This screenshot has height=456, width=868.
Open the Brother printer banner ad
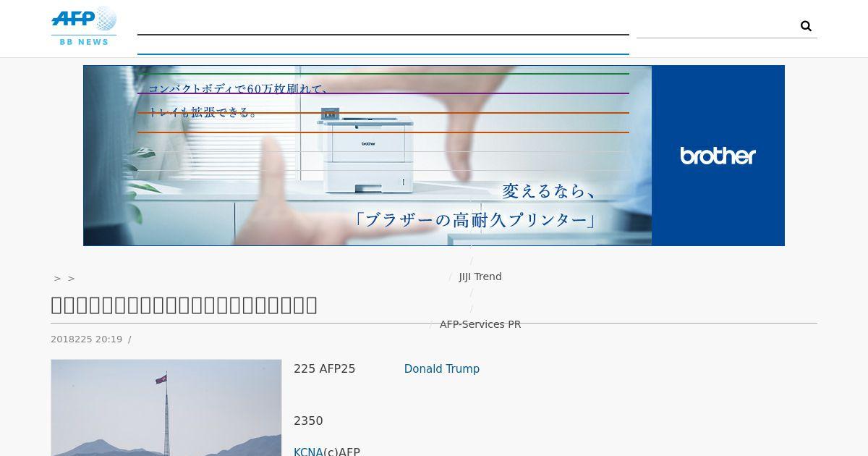coord(434,156)
